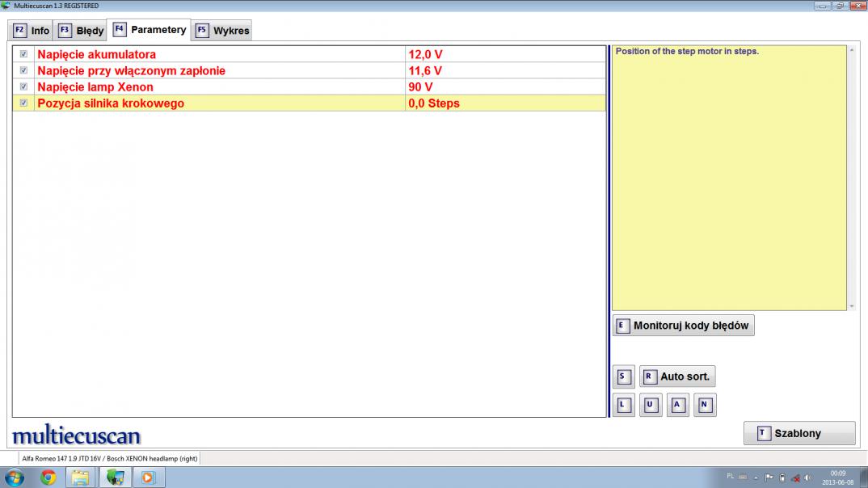Open File Explorer from taskbar
Viewport: 868px width, 488px height.
tap(81, 477)
